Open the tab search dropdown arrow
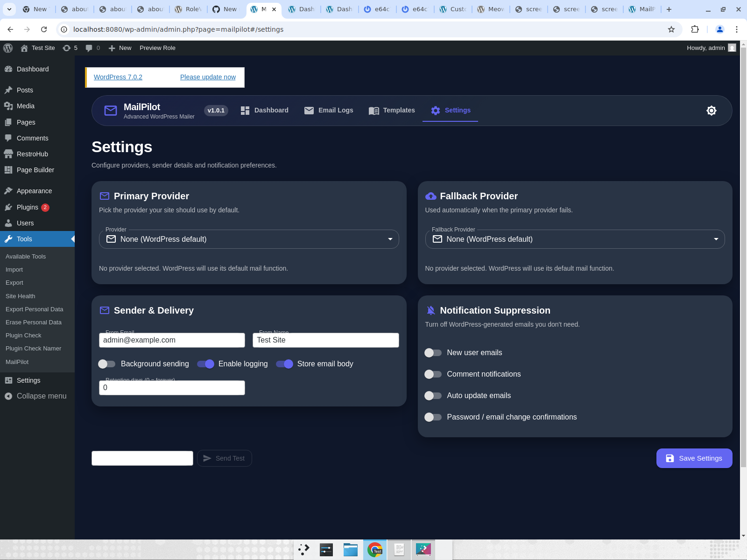The height and width of the screenshot is (560, 747). click(9, 9)
